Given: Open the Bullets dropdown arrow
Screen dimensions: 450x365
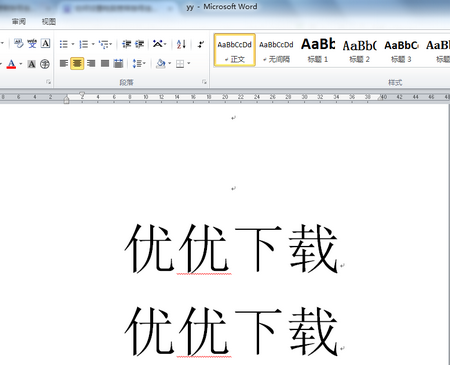Looking at the screenshot, I should (x=73, y=44).
